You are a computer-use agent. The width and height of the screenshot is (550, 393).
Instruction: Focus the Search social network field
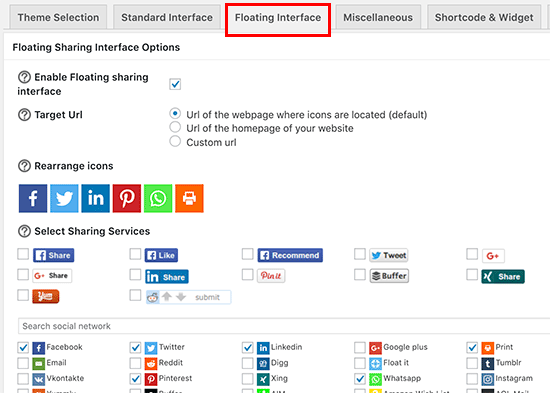[284, 326]
